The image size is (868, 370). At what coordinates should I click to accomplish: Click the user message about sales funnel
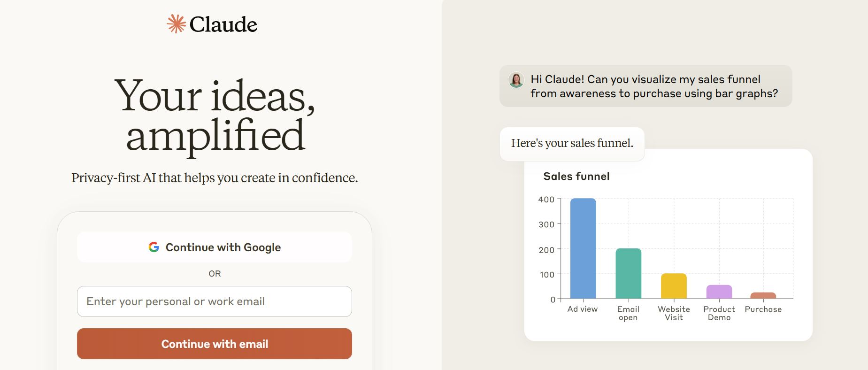pos(646,86)
